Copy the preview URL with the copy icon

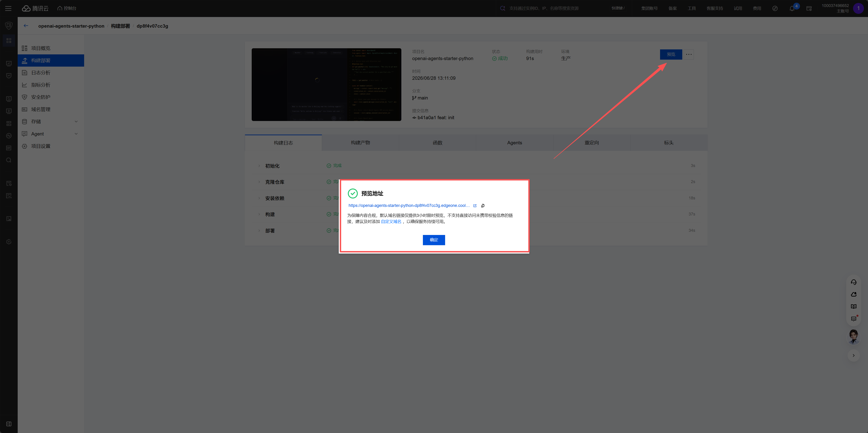pos(483,206)
